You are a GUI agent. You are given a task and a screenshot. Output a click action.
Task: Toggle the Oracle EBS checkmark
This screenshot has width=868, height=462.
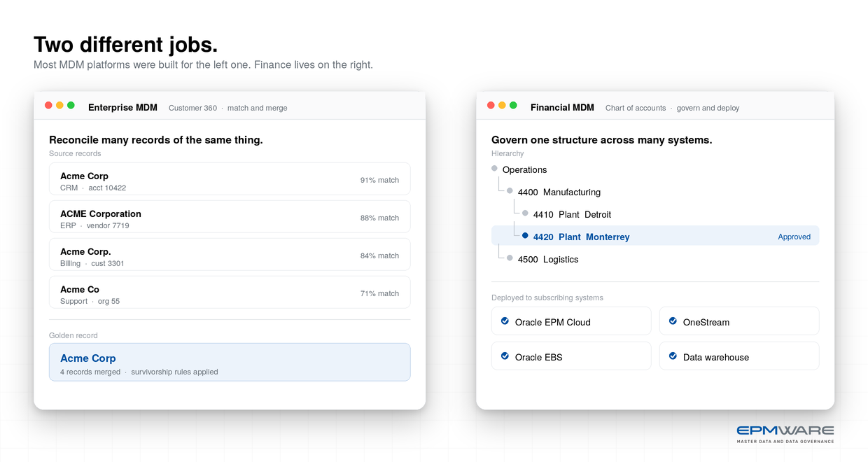(505, 356)
